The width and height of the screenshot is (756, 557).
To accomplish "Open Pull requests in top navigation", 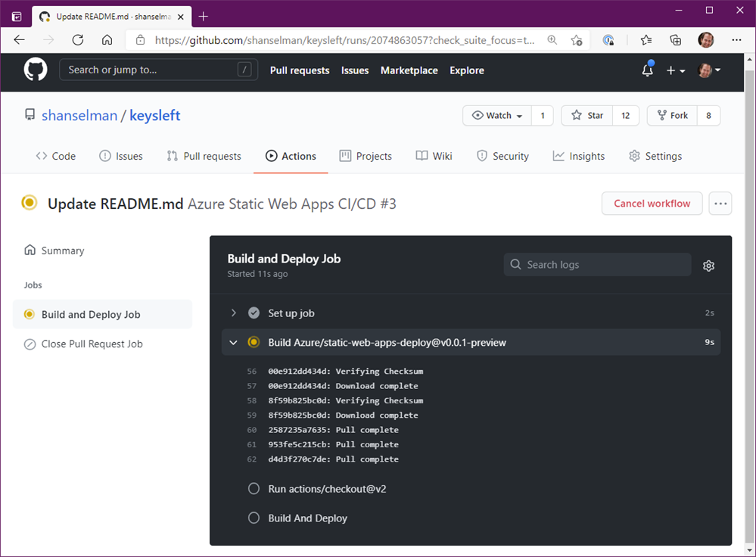I will click(x=300, y=70).
